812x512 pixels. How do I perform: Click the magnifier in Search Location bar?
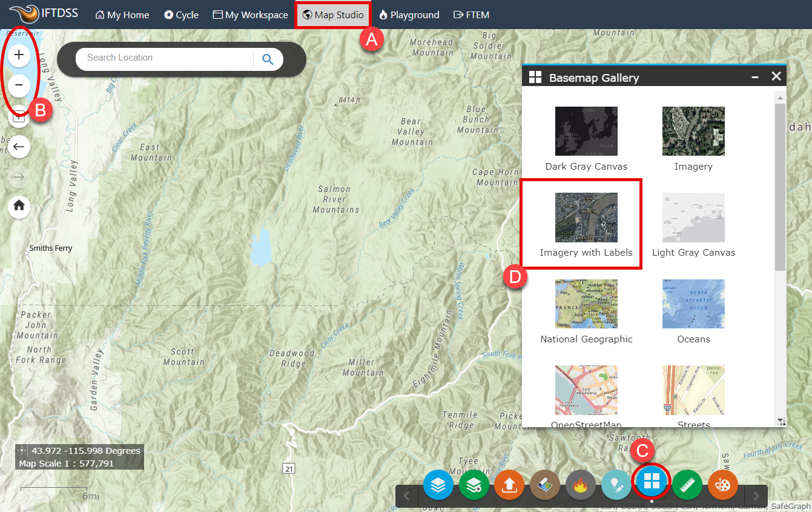click(x=268, y=58)
